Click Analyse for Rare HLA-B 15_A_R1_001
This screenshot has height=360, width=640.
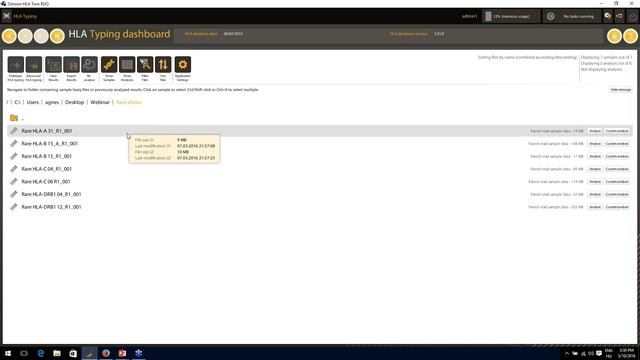(x=595, y=144)
